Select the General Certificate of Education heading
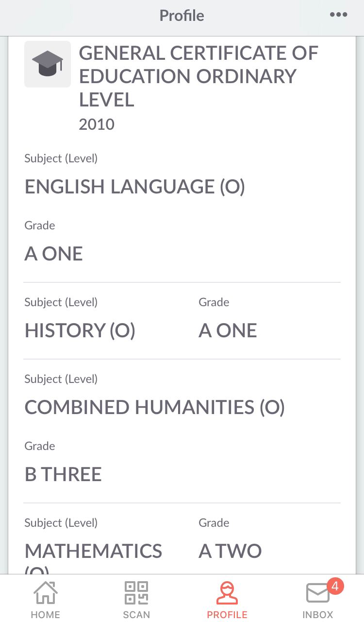The image size is (364, 622). (199, 76)
